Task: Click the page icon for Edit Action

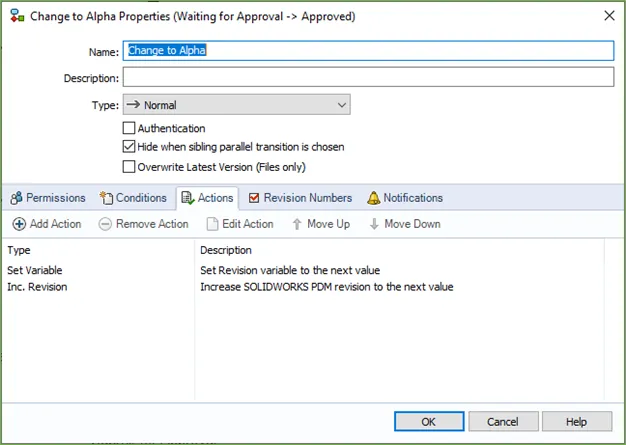Action: click(x=212, y=224)
